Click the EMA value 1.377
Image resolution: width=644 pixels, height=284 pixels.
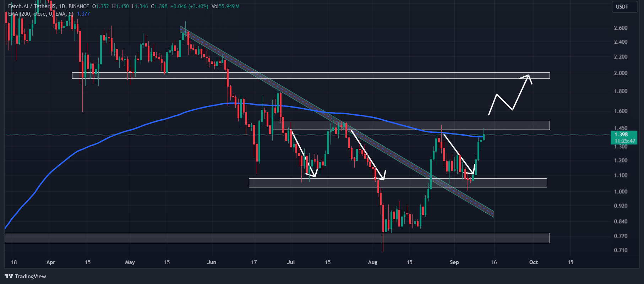[83, 14]
